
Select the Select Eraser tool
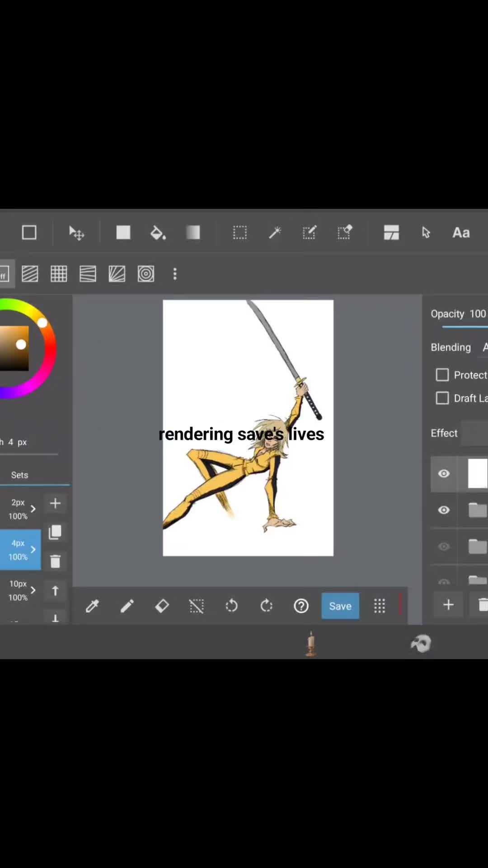point(345,232)
